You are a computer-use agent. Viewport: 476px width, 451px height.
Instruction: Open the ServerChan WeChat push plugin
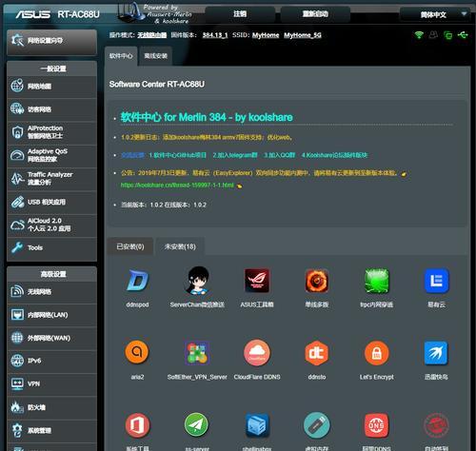coord(197,280)
